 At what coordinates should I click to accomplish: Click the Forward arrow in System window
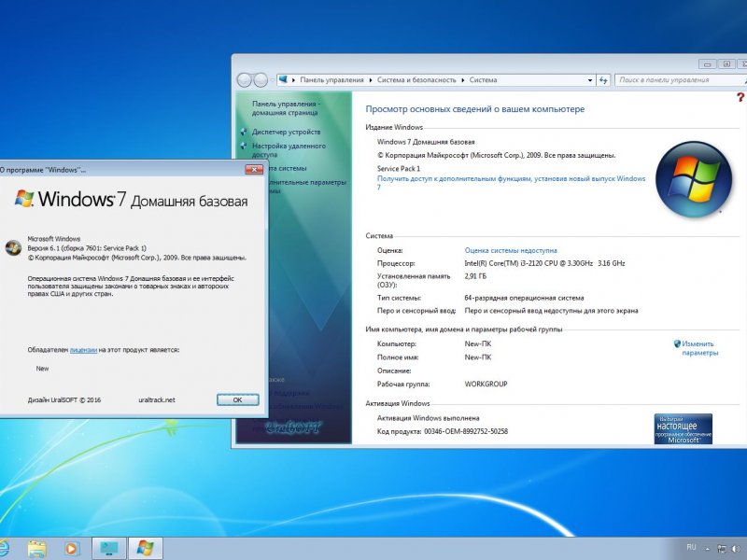tap(261, 80)
